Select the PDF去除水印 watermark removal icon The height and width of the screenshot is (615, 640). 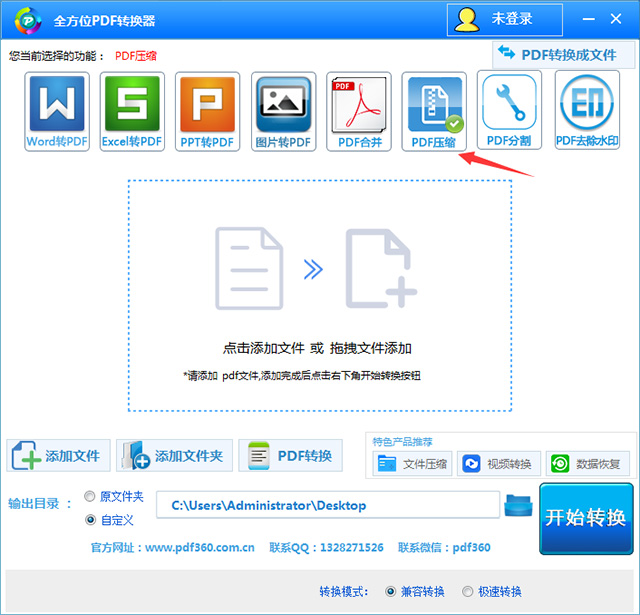[587, 110]
